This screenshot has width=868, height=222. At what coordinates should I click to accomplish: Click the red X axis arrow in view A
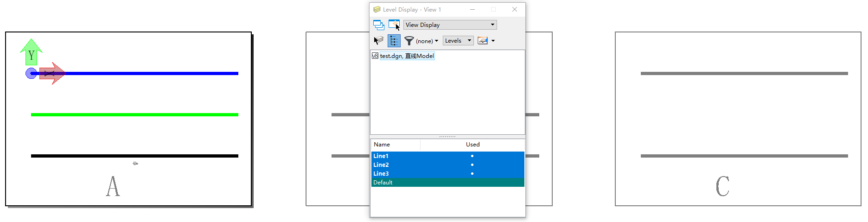tap(53, 73)
